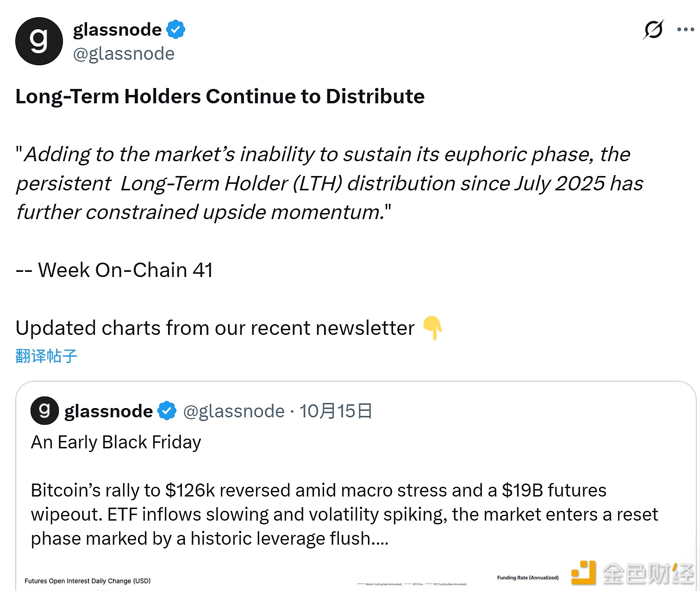700x591 pixels.
Task: Open the three-dot more options menu
Action: [x=685, y=30]
